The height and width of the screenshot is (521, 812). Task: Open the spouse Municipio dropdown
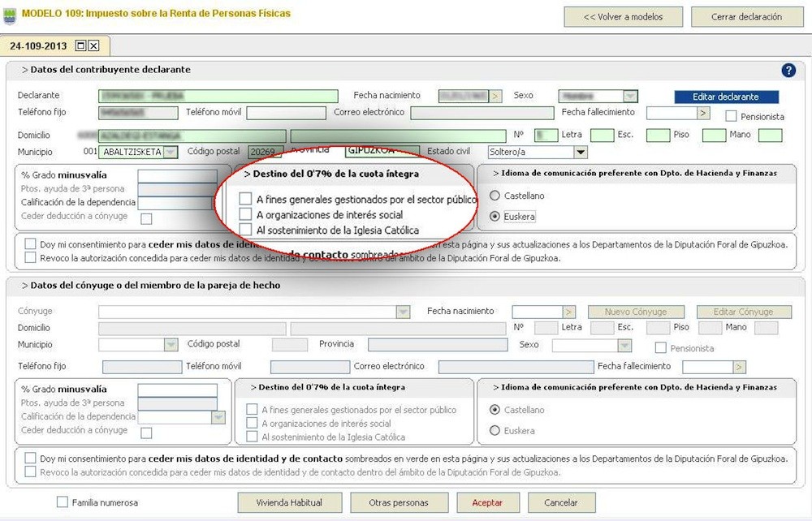pyautogui.click(x=171, y=345)
